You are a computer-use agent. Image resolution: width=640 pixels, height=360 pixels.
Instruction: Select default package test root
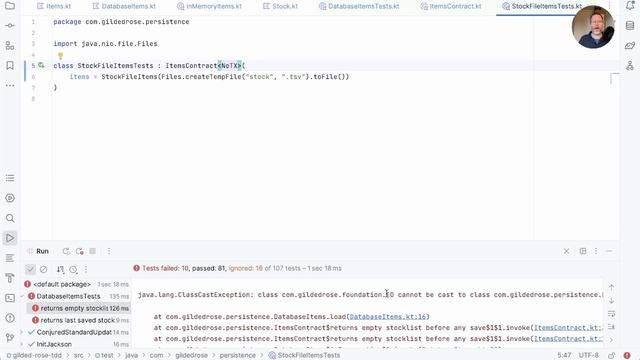(x=76, y=284)
